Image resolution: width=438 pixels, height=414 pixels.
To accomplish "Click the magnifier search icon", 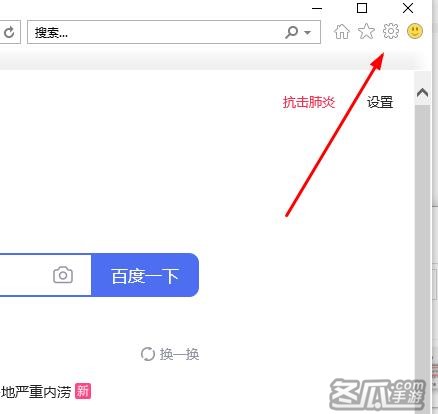I will (292, 32).
